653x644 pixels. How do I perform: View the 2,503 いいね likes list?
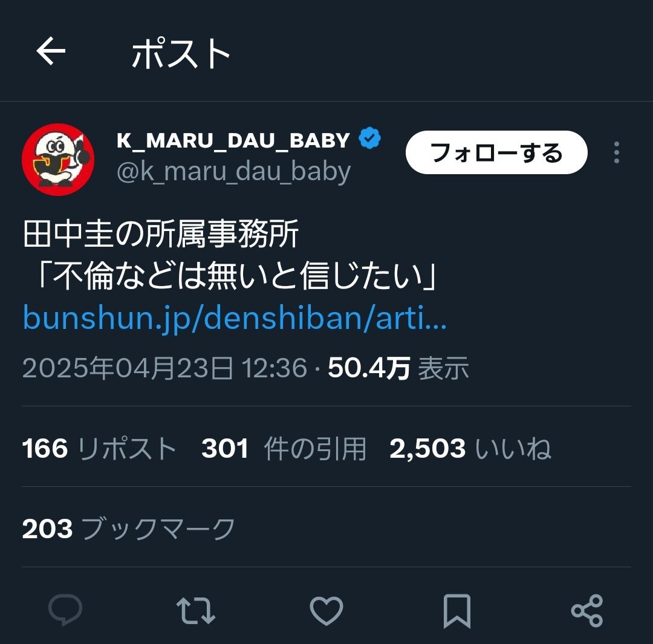click(x=470, y=449)
